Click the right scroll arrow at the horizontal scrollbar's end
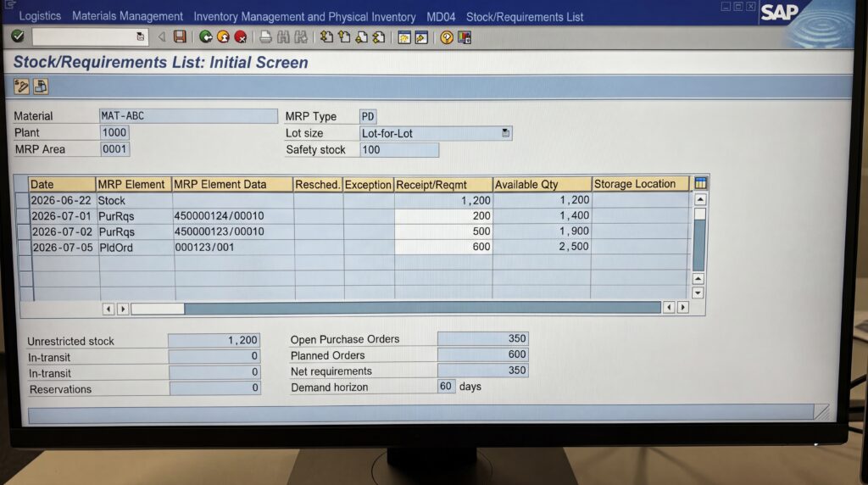The width and height of the screenshot is (868, 485). coord(683,307)
